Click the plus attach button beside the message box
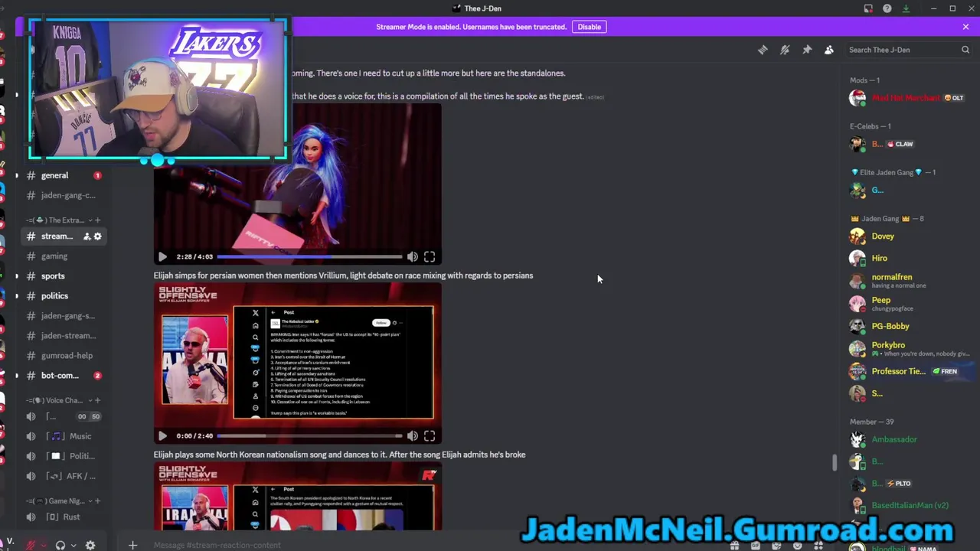Viewport: 980px width, 551px height. pyautogui.click(x=132, y=545)
